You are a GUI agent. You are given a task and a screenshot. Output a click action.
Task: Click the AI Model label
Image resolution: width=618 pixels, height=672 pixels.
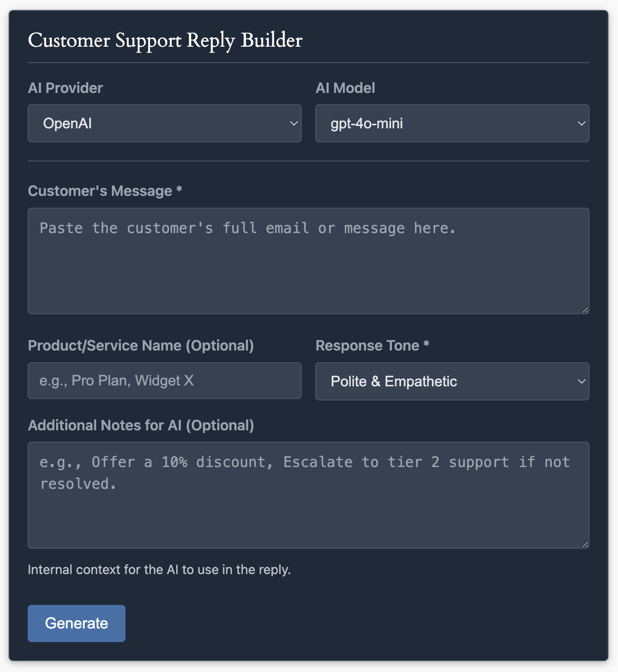[345, 88]
